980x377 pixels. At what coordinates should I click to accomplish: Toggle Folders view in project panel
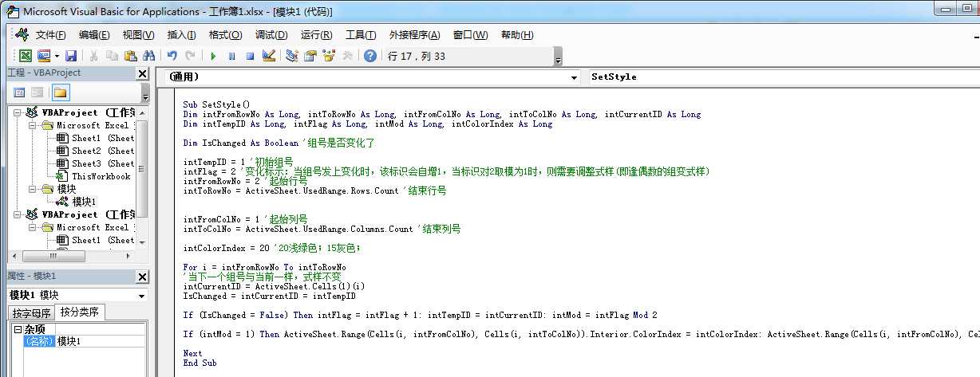point(61,92)
